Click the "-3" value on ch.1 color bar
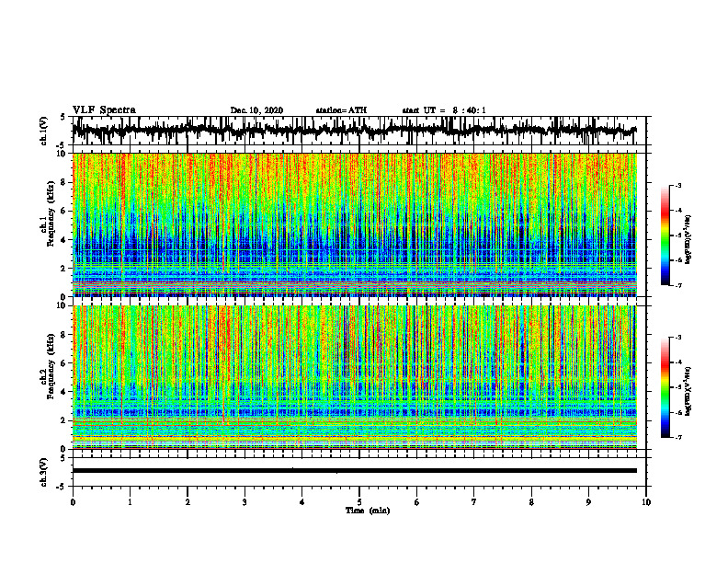Screen dimensions: 728x563 tap(677, 185)
